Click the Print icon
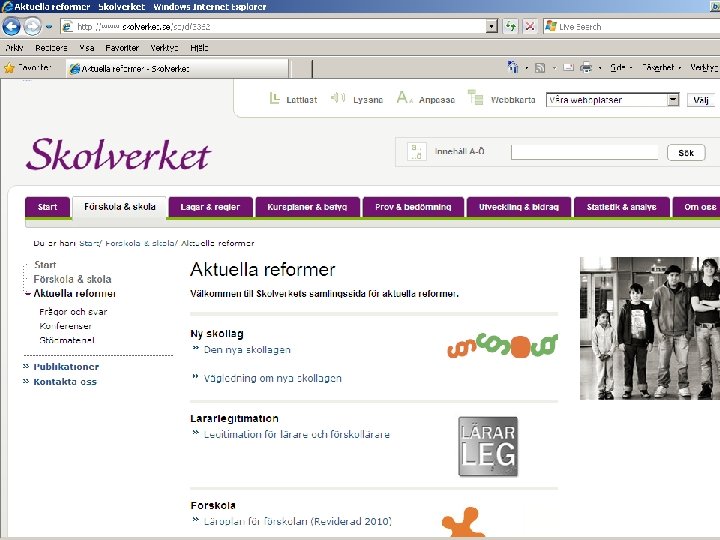Image resolution: width=720 pixels, height=540 pixels. [x=586, y=68]
